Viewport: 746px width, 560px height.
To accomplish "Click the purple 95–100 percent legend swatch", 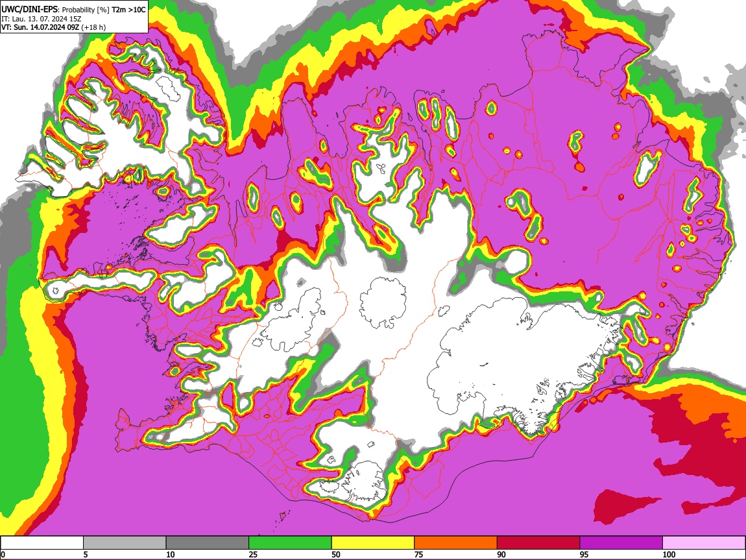I will [621, 542].
